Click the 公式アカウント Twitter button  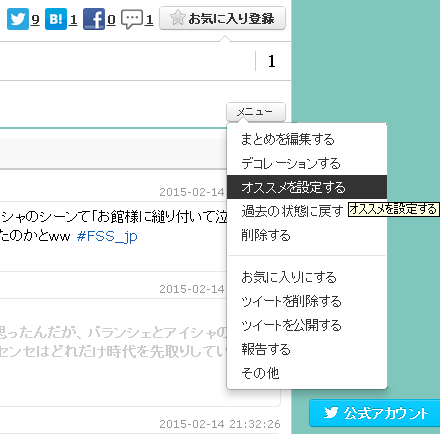click(375, 413)
